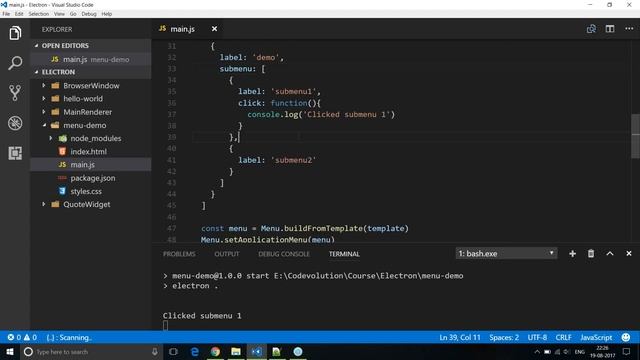Change file encoding UTF-8
The width and height of the screenshot is (640, 360).
pos(537,338)
